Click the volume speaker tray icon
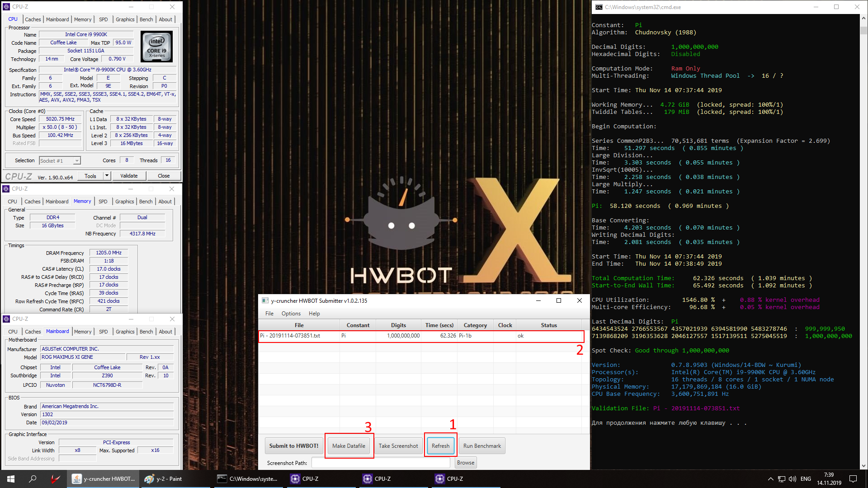Screen dimensions: 868x488 (x=792, y=479)
